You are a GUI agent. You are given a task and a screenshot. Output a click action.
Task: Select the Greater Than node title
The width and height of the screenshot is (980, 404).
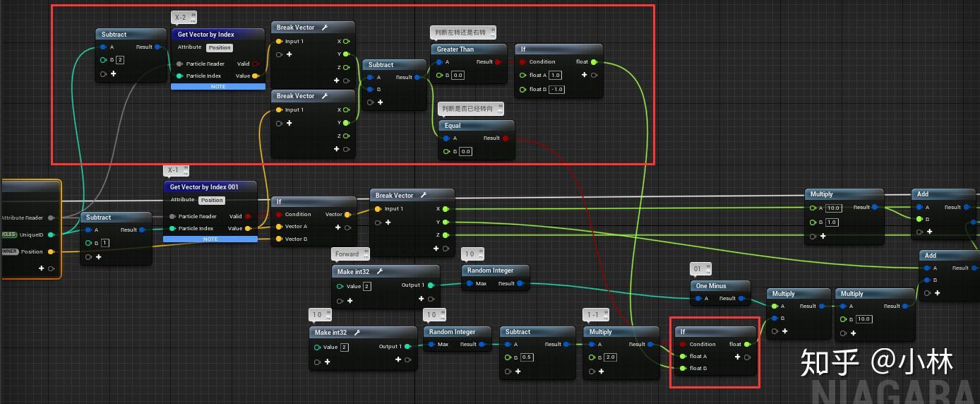coord(455,49)
